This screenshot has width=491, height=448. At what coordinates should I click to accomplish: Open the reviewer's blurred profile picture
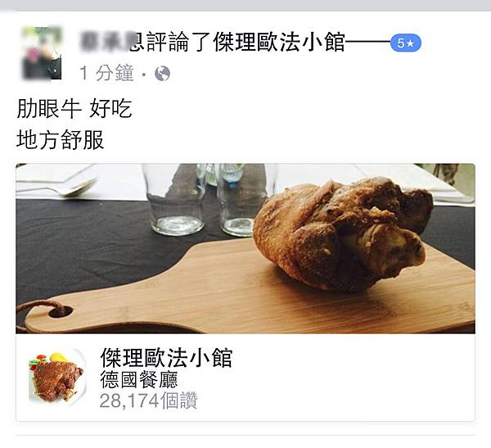coord(42,53)
